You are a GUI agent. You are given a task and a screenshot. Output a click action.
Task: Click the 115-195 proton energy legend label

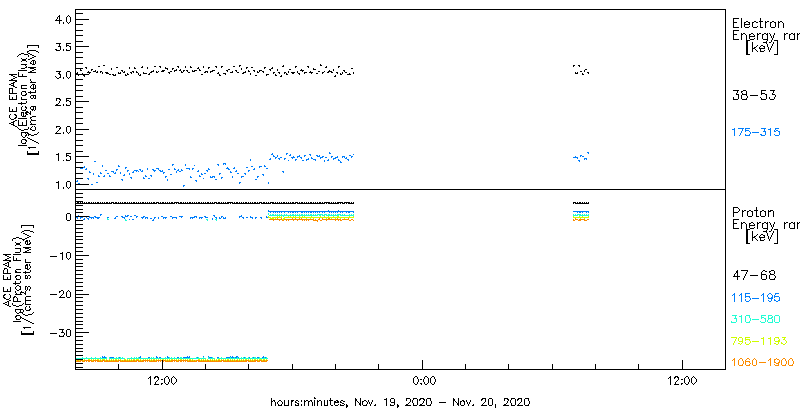coord(756,298)
